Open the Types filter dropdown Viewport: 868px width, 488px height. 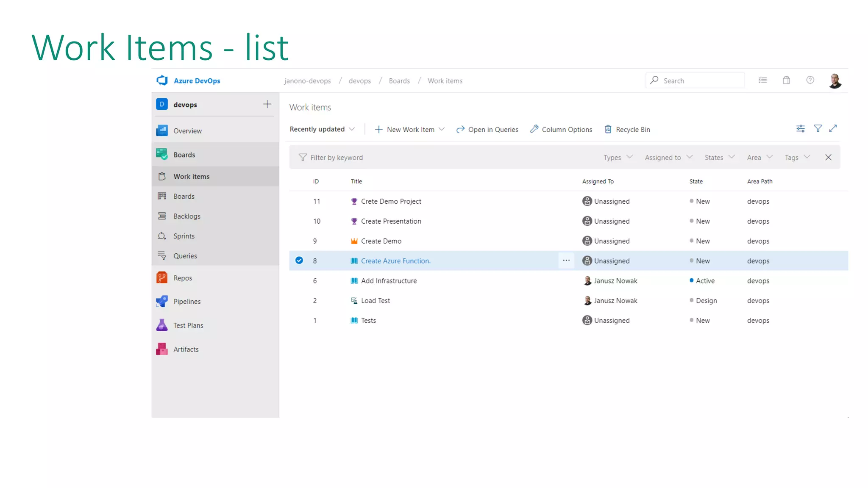(x=618, y=158)
